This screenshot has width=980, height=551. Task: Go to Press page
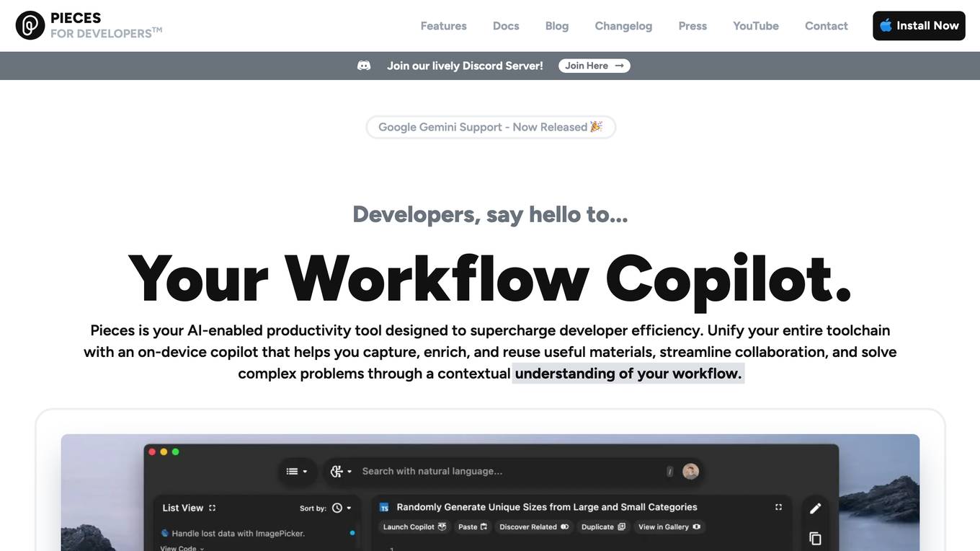[x=692, y=26]
